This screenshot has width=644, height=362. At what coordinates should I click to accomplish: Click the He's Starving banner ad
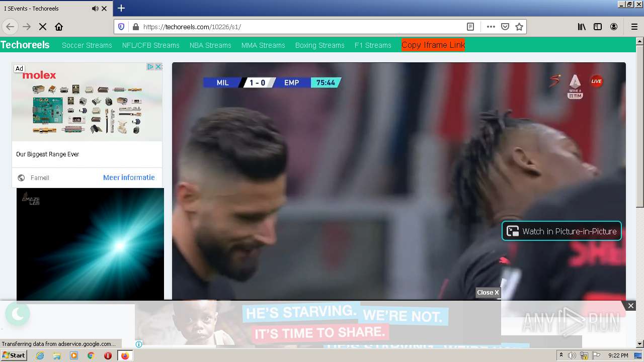click(x=318, y=323)
